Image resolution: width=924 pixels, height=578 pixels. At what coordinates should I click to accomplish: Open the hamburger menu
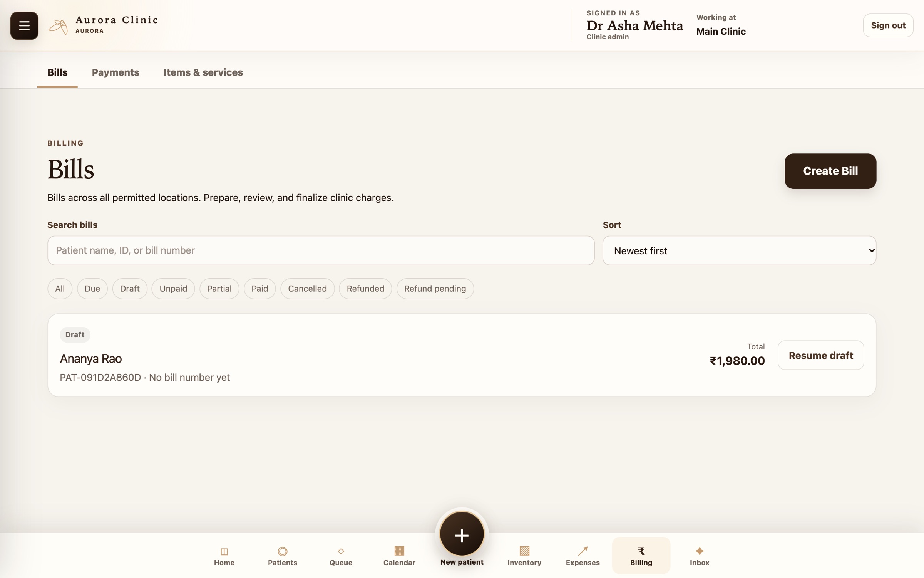[x=24, y=25]
